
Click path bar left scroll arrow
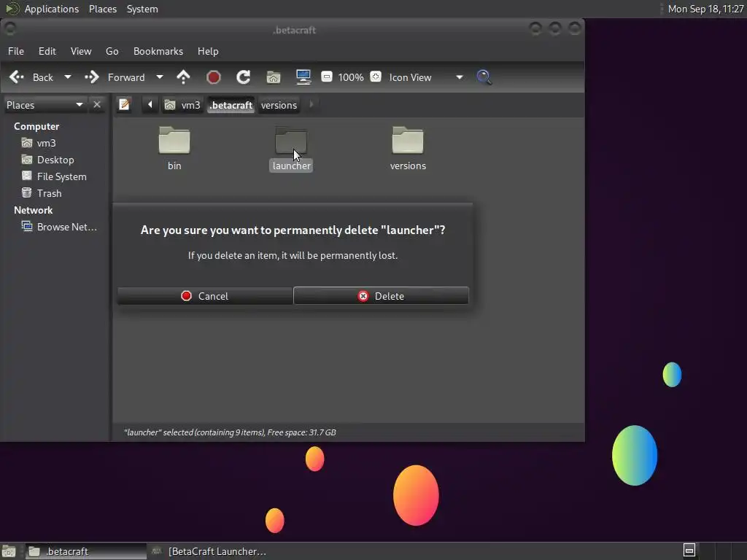click(150, 104)
